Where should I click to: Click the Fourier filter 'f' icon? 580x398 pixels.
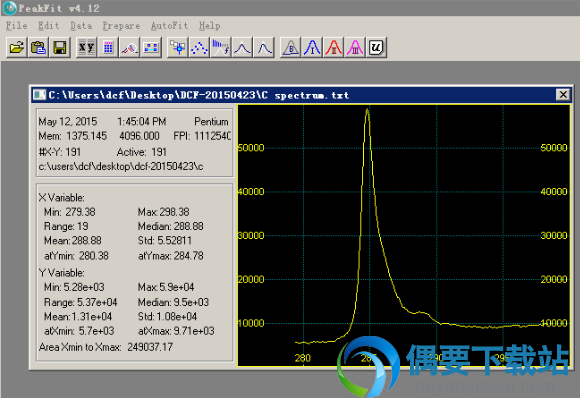[x=221, y=47]
